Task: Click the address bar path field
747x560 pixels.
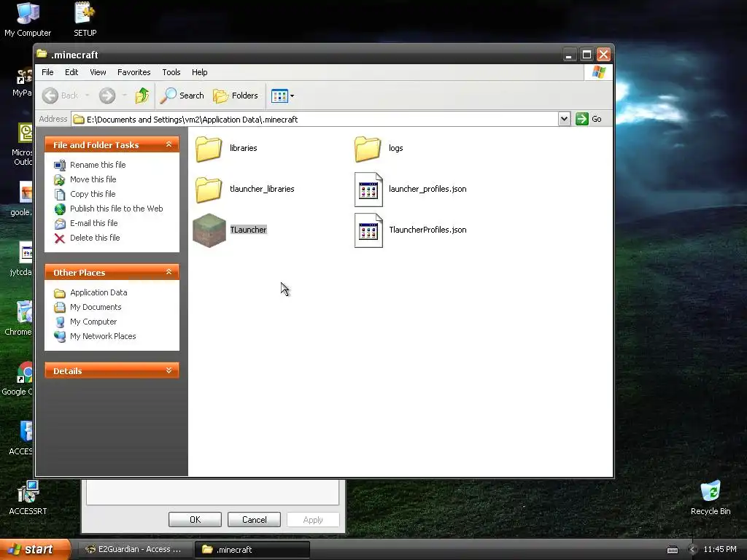Action: (x=315, y=119)
